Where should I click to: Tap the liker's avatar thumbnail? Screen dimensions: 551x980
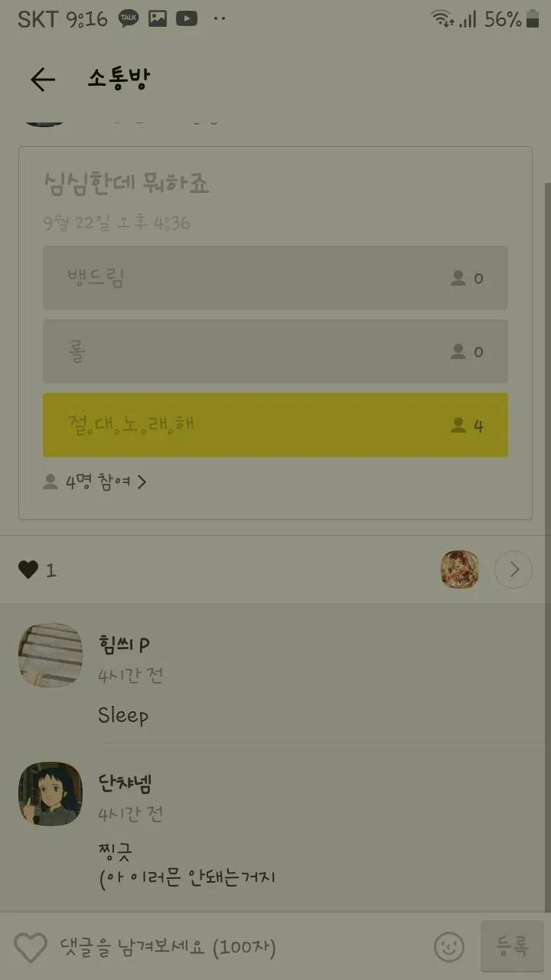tap(460, 570)
